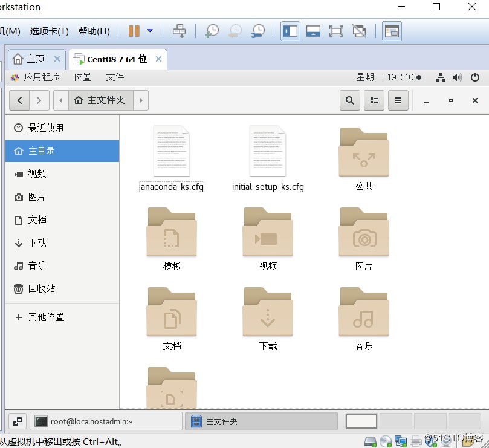Take a snapshot of the VM
Screen dimensions: 489x448
point(212,31)
